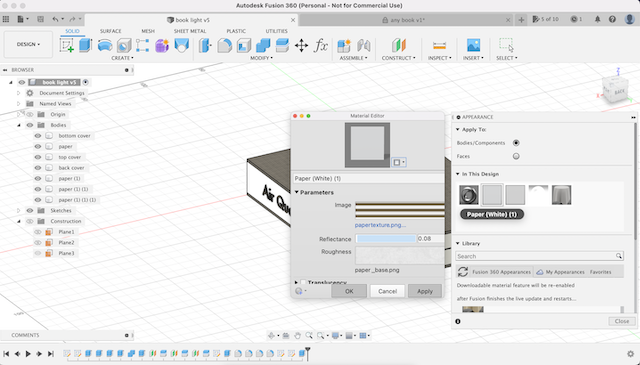
Task: Select the purple Create Form icon
Action: click(x=162, y=45)
